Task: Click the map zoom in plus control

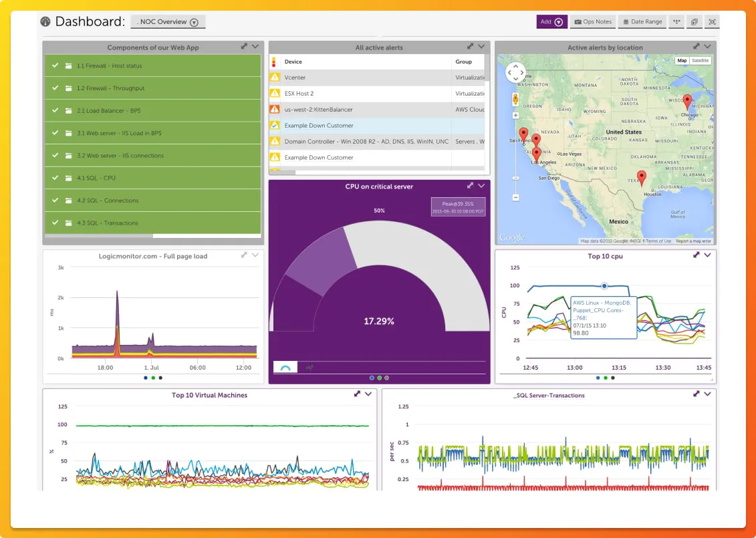Action: pos(515,116)
